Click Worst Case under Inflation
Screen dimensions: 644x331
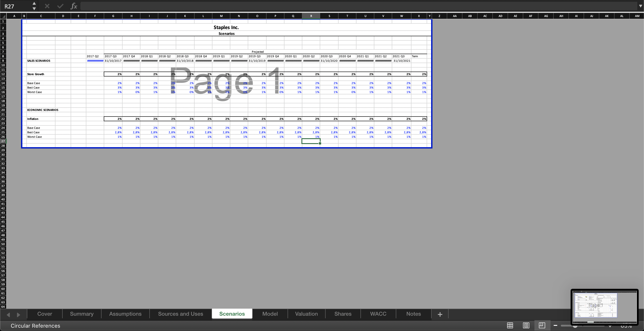click(34, 137)
